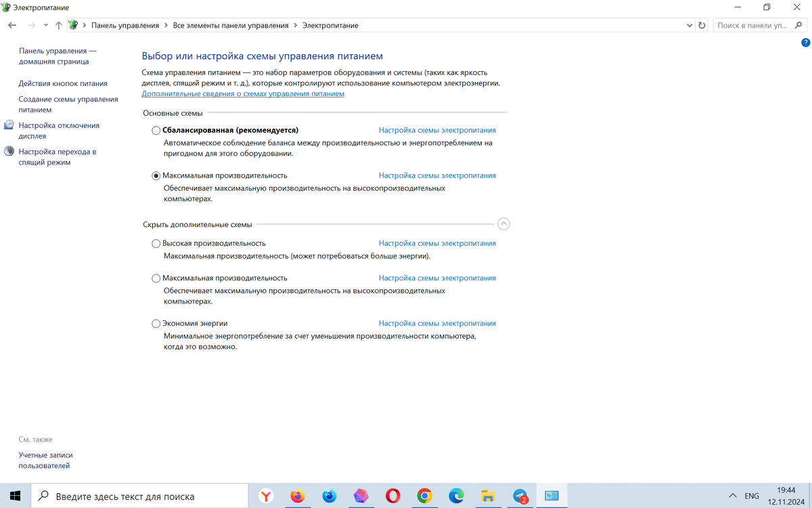The image size is (812, 508).
Task: Click the Электропитание icon in title bar
Action: [x=7, y=7]
